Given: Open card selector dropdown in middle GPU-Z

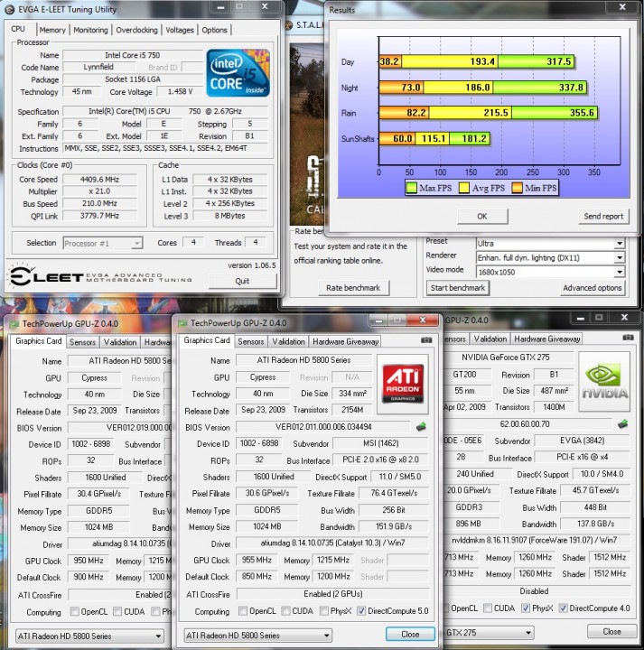Looking at the screenshot, I should click(257, 635).
